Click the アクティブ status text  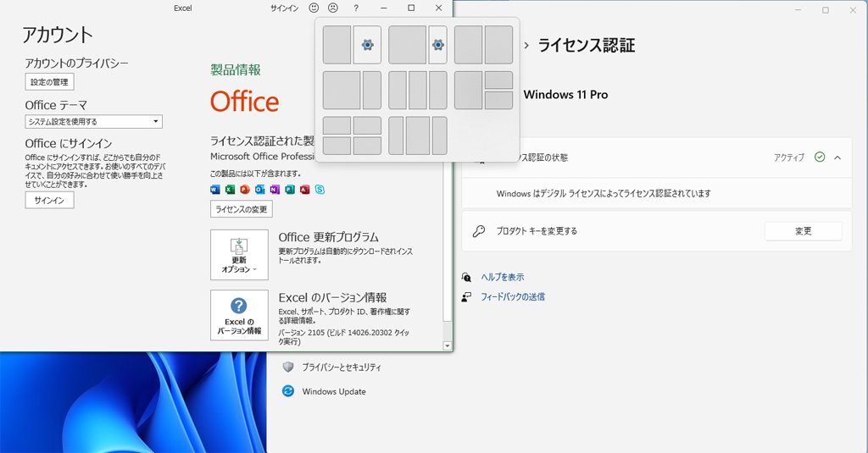(x=789, y=157)
